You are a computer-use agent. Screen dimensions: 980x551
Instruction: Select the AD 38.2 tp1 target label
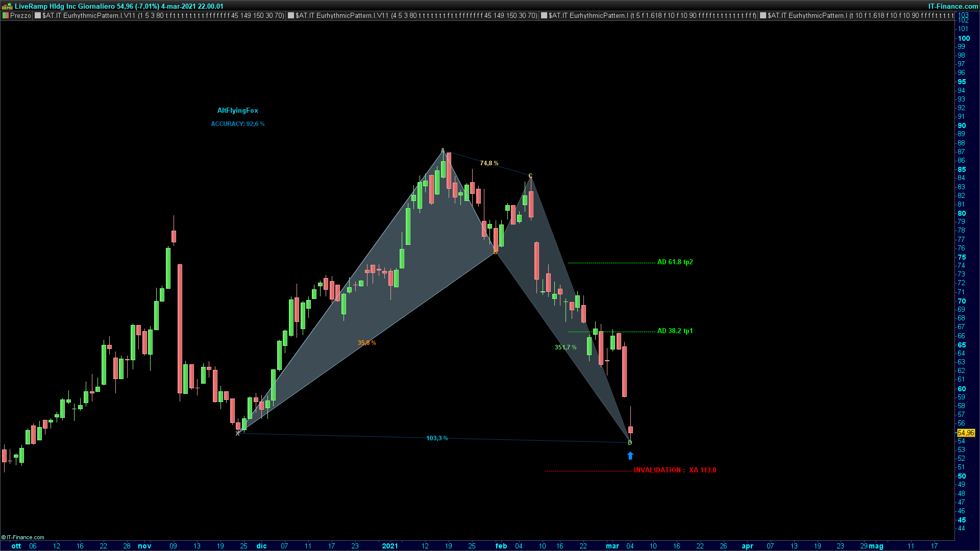tap(675, 331)
